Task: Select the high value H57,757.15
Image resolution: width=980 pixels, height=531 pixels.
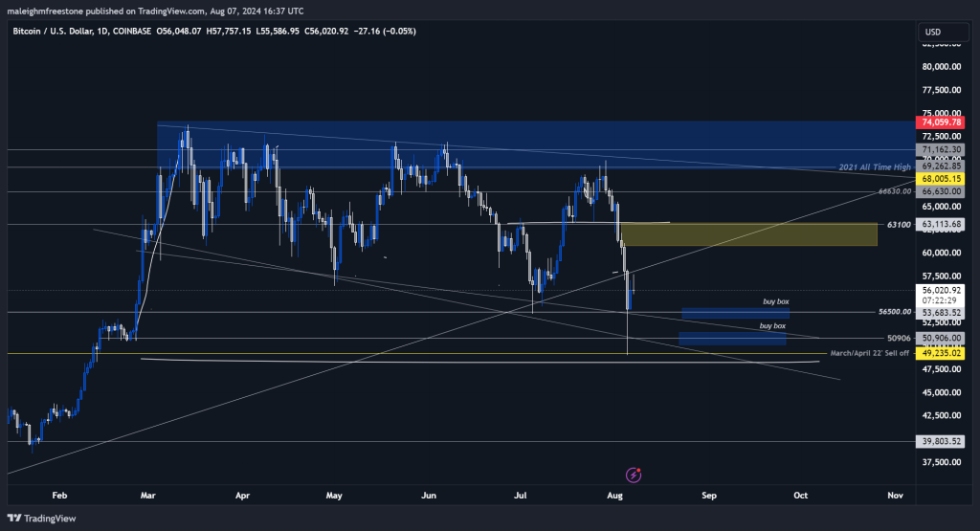Action: coord(229,32)
